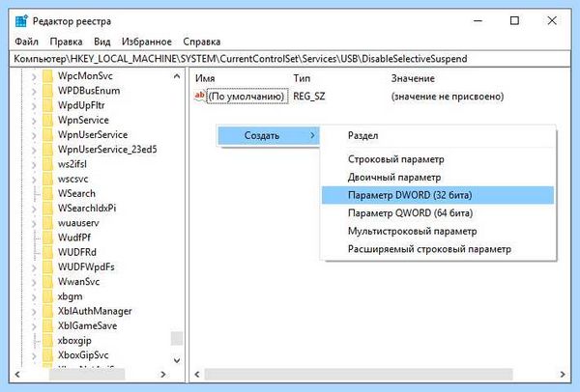
Task: Choose Двоичный параметр
Action: (438, 178)
